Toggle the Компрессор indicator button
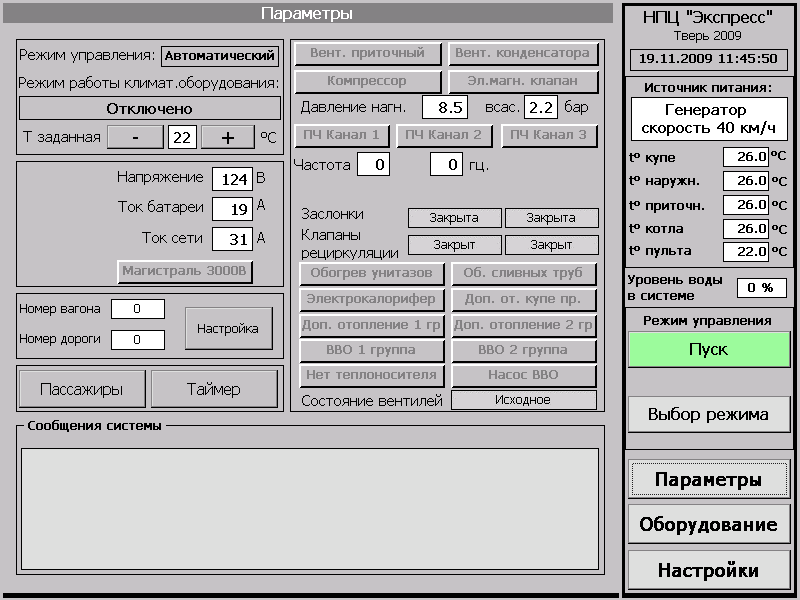 367,81
